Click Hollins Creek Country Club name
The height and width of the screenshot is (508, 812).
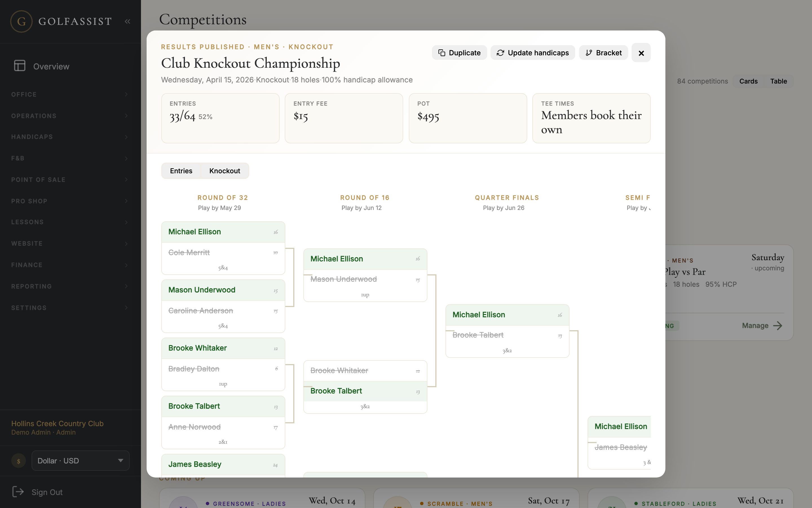(x=58, y=423)
